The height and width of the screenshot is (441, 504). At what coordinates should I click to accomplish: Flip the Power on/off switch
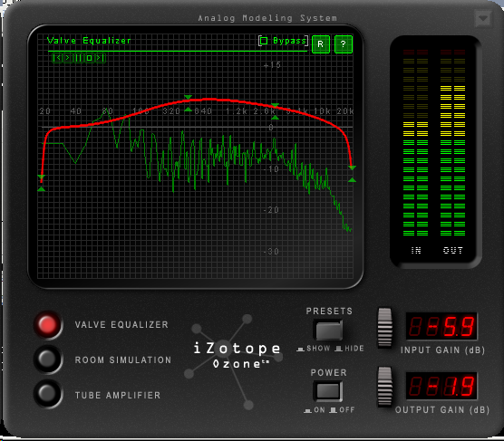pos(328,391)
